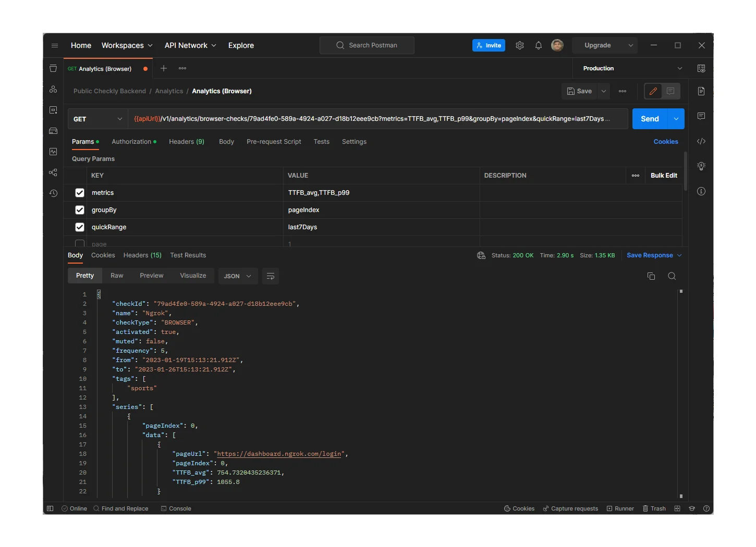The height and width of the screenshot is (547, 756).
Task: Open Runner in status bar
Action: 620,508
